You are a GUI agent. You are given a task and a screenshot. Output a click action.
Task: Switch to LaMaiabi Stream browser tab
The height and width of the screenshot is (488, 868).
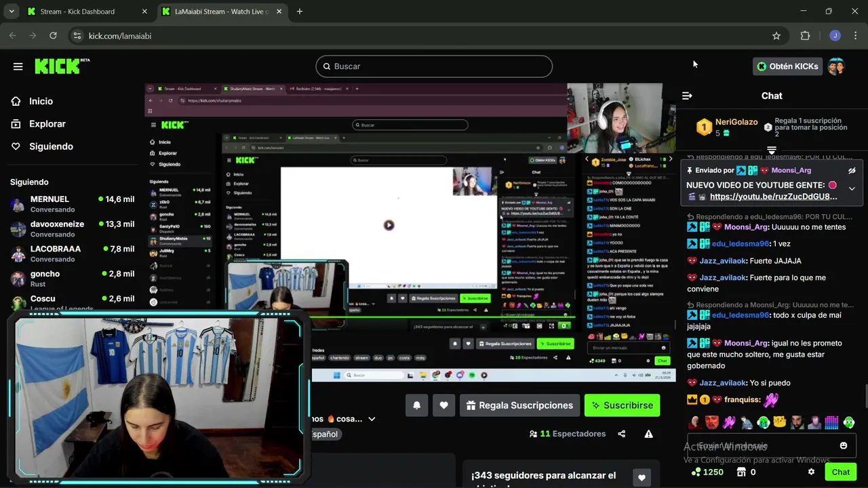[222, 12]
